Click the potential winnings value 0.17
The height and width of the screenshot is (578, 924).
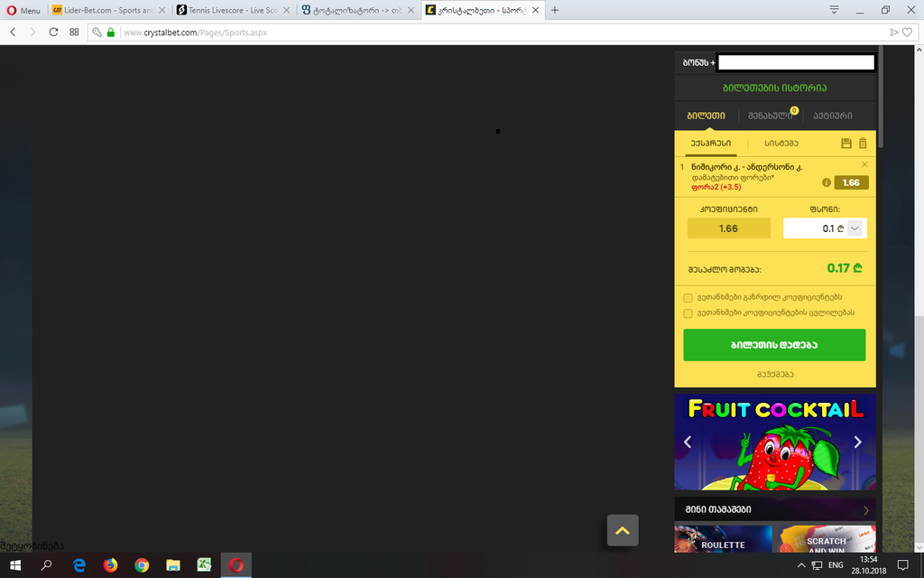(x=845, y=268)
